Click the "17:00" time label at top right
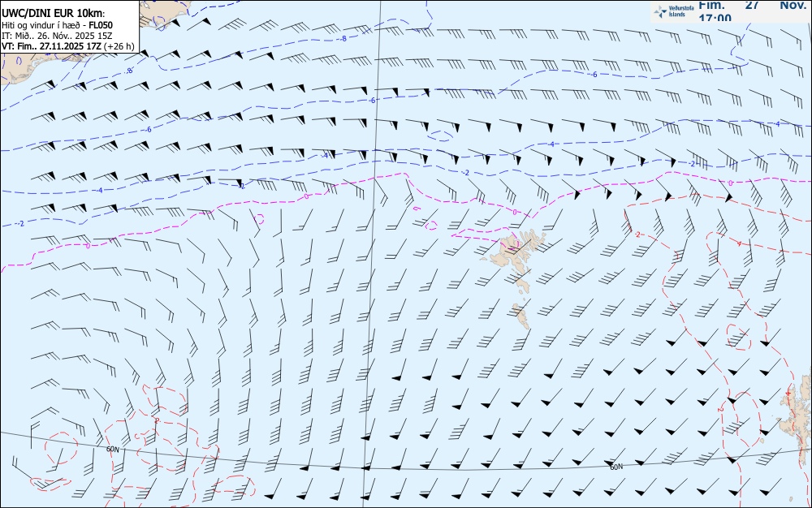The image size is (812, 508). pos(715,18)
